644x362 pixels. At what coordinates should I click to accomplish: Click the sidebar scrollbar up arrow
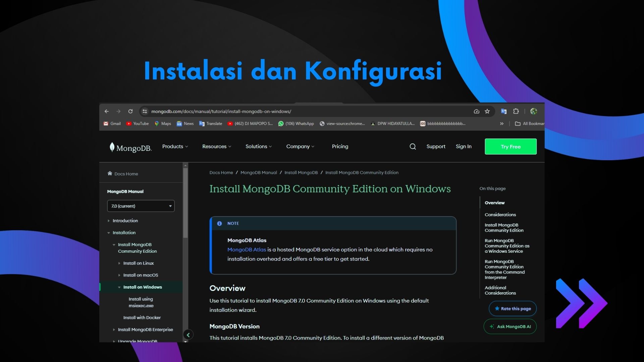185,165
